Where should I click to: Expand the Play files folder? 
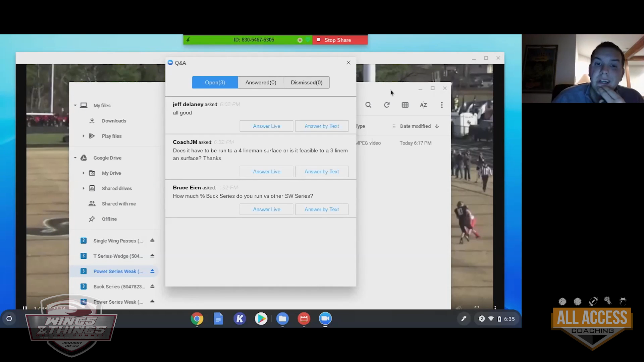pyautogui.click(x=84, y=136)
